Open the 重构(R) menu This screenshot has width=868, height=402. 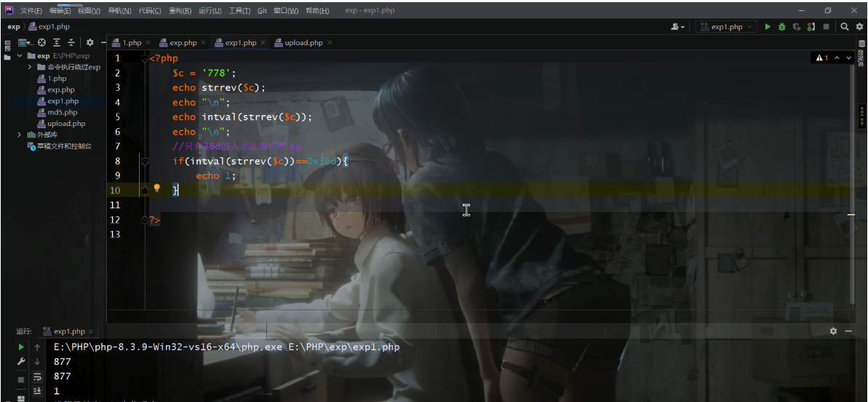tap(180, 11)
